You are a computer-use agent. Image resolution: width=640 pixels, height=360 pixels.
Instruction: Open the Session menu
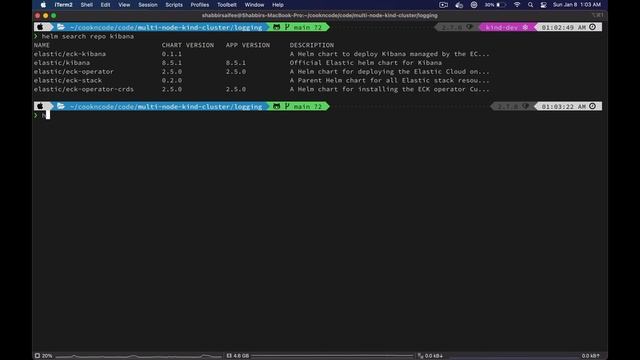[x=148, y=5]
